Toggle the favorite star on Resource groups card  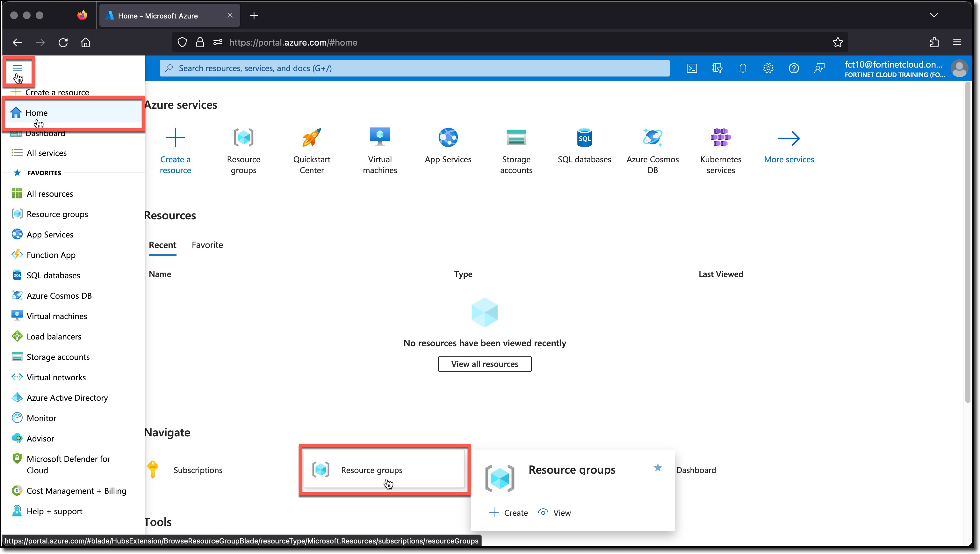[x=658, y=468]
